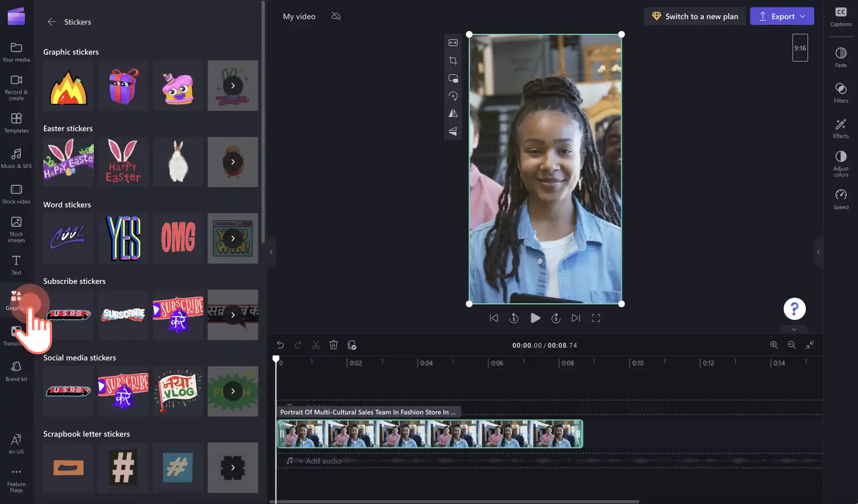Zoom in on the timeline
Screen dimensions: 858x504
pyautogui.click(x=774, y=345)
